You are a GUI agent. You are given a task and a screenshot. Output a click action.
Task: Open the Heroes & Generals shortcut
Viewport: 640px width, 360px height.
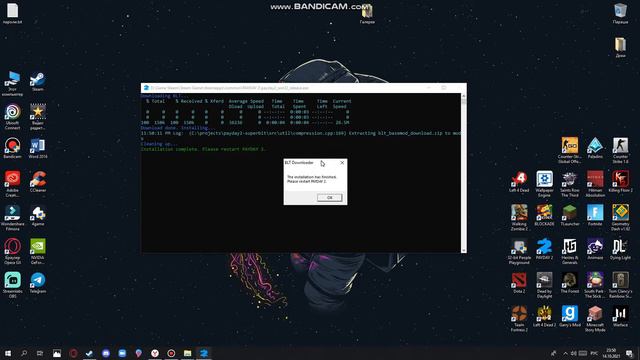(570, 252)
